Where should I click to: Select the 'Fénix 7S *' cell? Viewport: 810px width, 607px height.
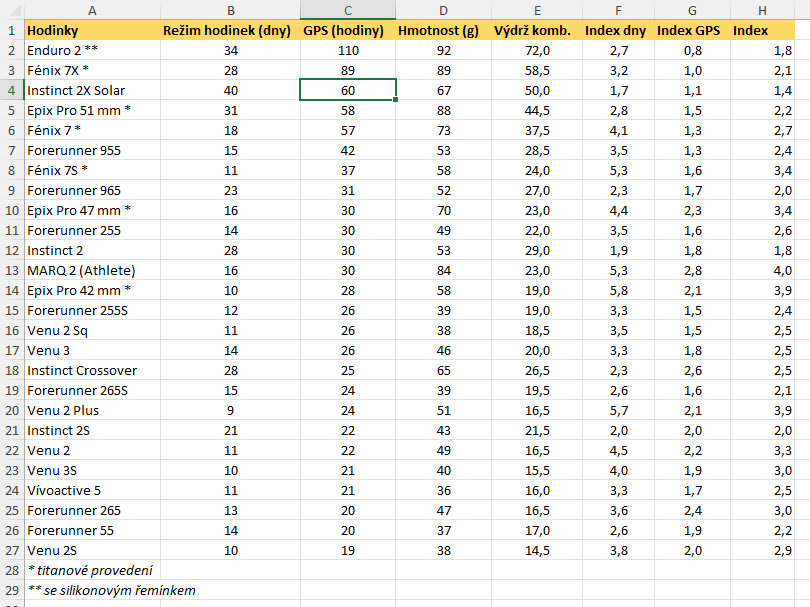pos(92,170)
